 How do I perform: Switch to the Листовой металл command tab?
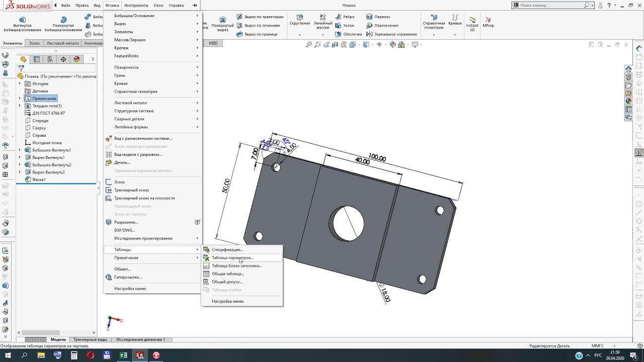(x=63, y=43)
